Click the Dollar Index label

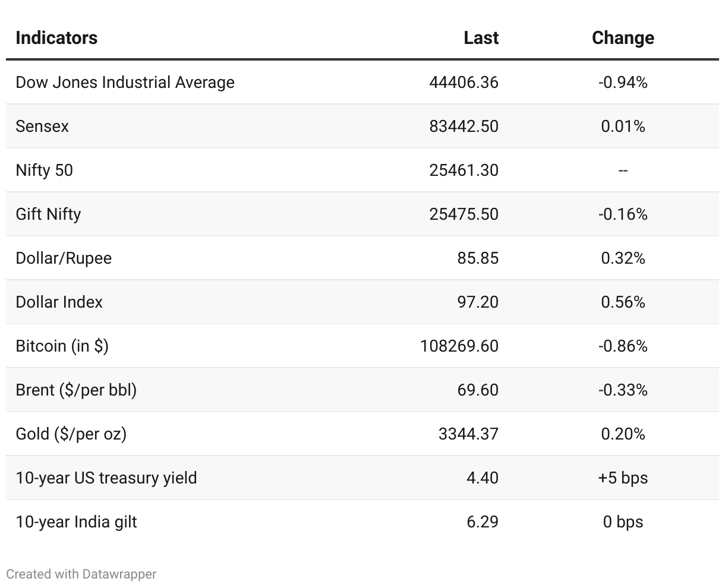click(x=59, y=302)
